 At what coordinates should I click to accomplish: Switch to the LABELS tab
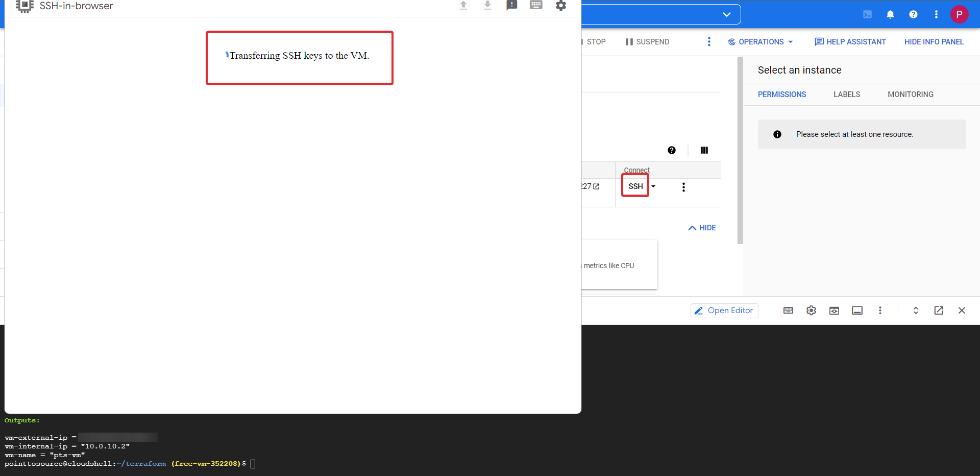coord(847,94)
